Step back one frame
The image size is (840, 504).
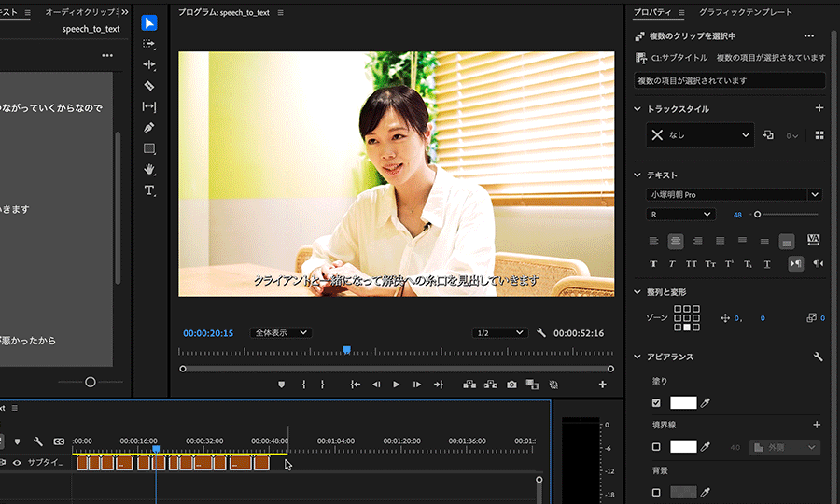[x=376, y=385]
